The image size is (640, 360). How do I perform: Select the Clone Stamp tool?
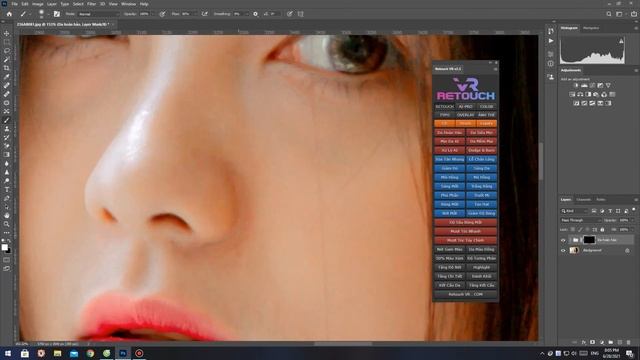pyautogui.click(x=7, y=129)
